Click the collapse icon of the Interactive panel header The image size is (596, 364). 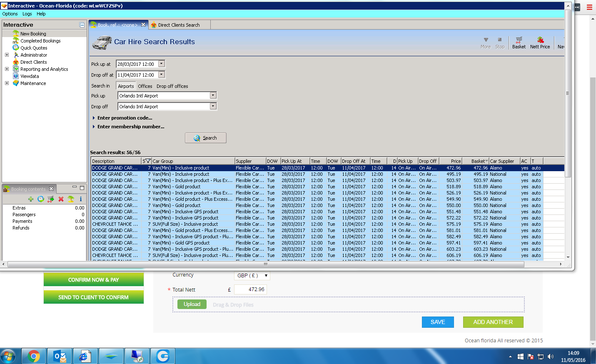tap(82, 25)
